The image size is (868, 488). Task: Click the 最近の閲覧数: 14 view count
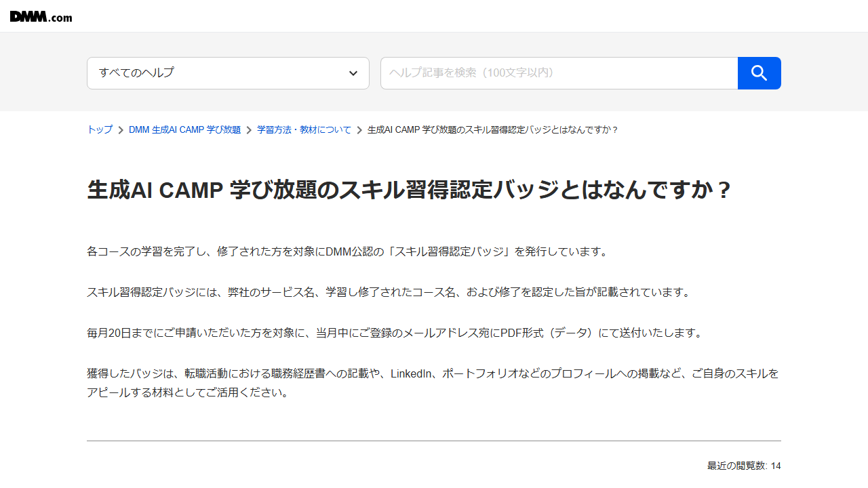point(744,466)
